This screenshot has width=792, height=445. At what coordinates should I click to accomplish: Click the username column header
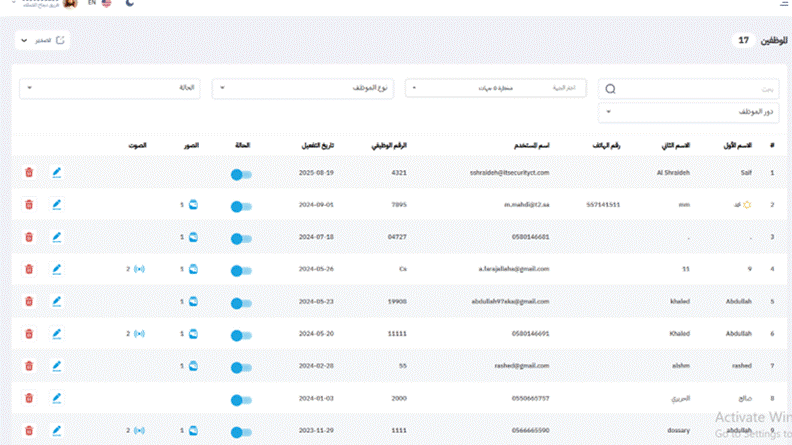(x=532, y=145)
